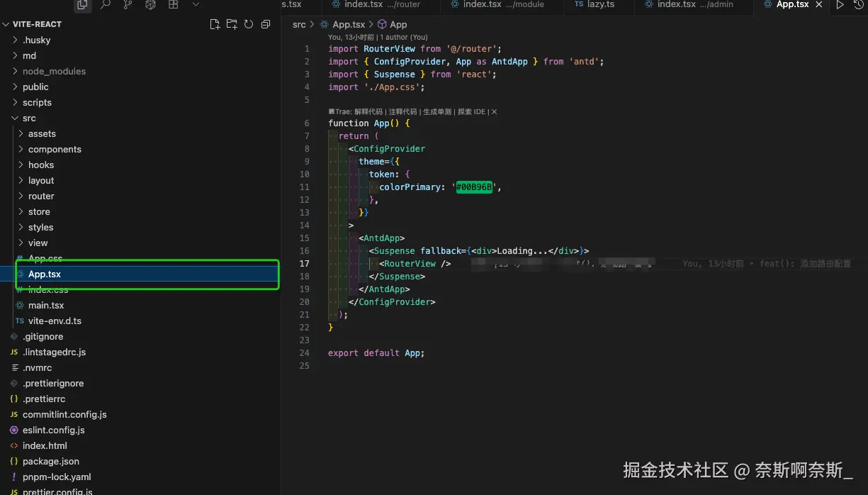This screenshot has width=868, height=495.
Task: Click the New Folder icon in explorer
Action: coord(232,24)
